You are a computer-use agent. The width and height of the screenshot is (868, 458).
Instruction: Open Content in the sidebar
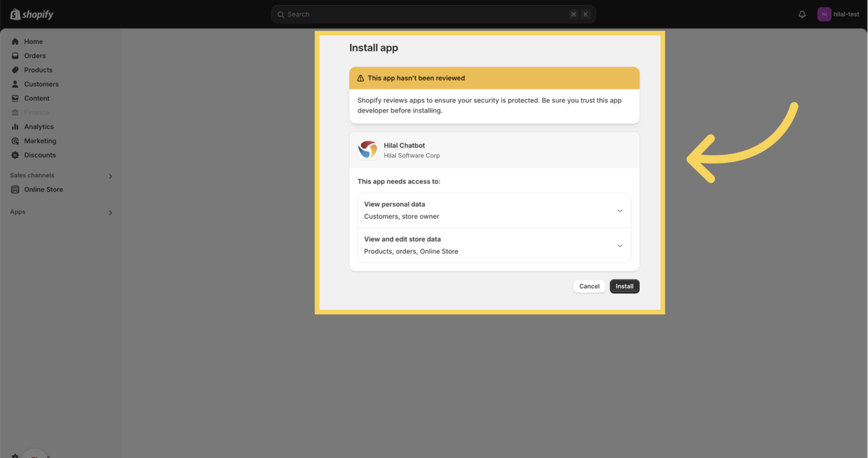(x=37, y=98)
